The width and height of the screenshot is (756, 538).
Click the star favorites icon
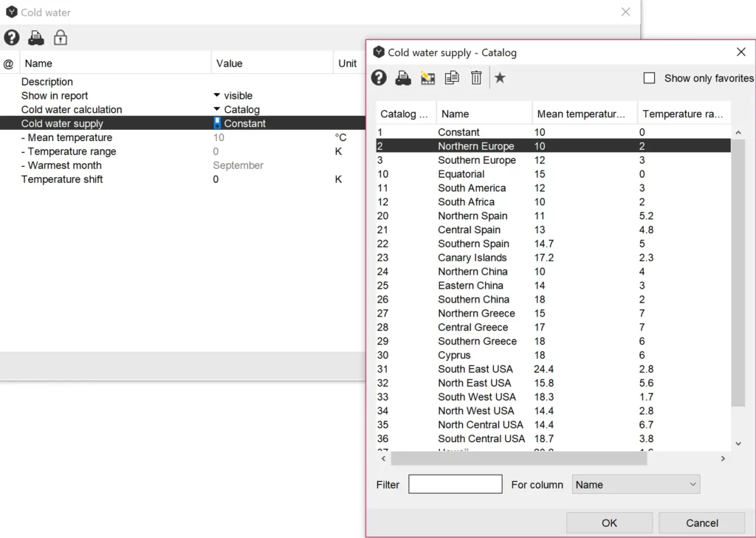pyautogui.click(x=500, y=77)
